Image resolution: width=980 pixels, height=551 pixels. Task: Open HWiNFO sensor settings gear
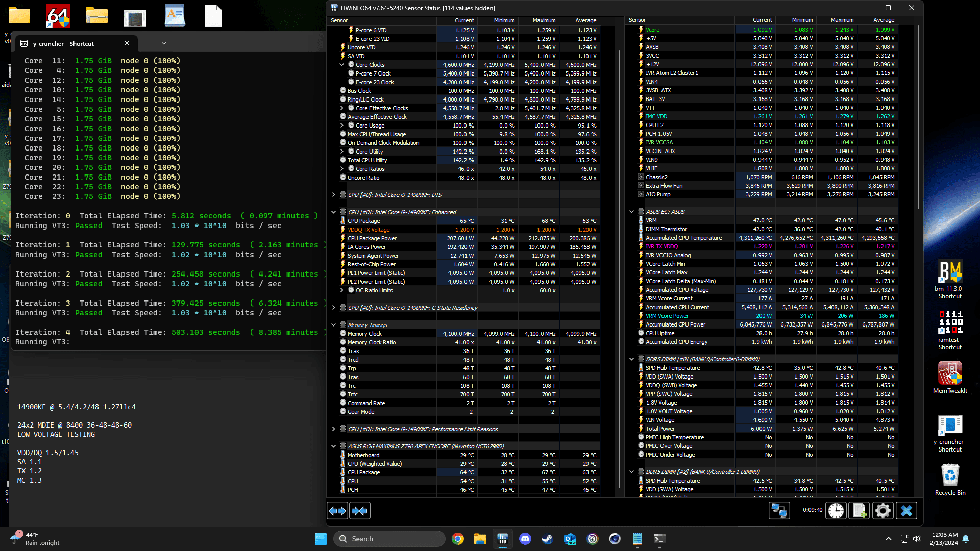(883, 511)
